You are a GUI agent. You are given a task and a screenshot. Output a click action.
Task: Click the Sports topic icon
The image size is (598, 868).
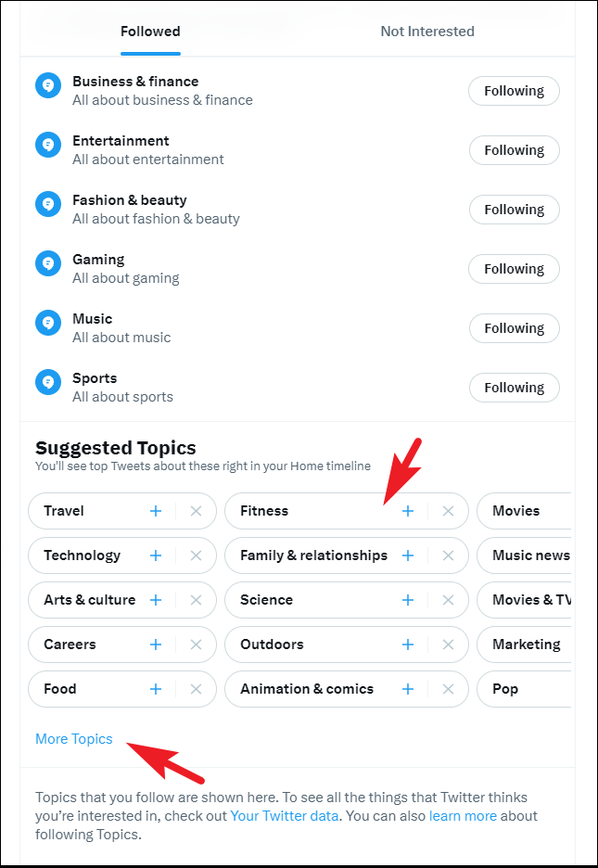[x=48, y=382]
